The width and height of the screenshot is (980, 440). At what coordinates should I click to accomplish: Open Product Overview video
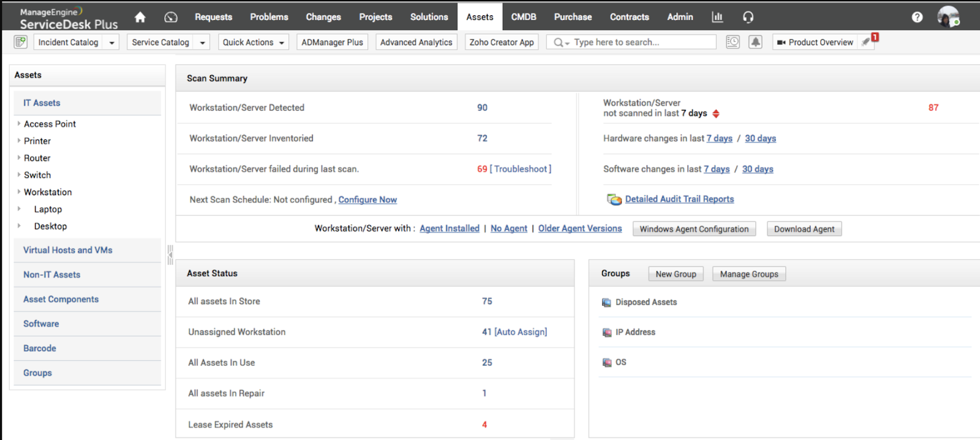click(815, 42)
